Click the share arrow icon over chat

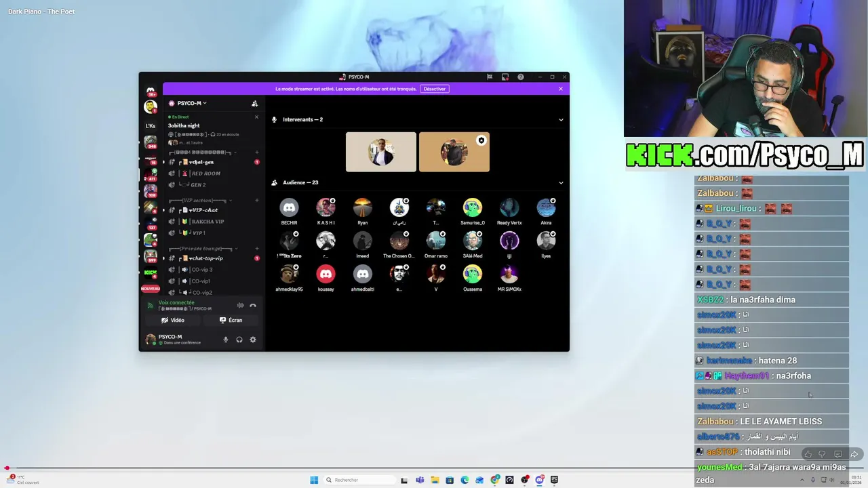(854, 454)
